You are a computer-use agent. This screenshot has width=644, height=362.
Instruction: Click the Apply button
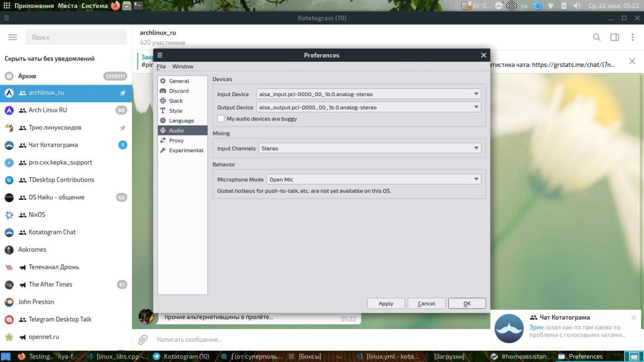coord(386,303)
